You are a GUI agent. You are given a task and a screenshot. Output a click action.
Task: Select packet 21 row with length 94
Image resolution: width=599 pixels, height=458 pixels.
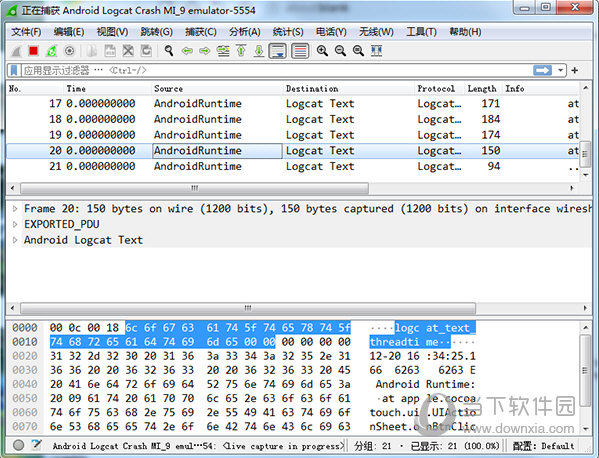(293, 166)
